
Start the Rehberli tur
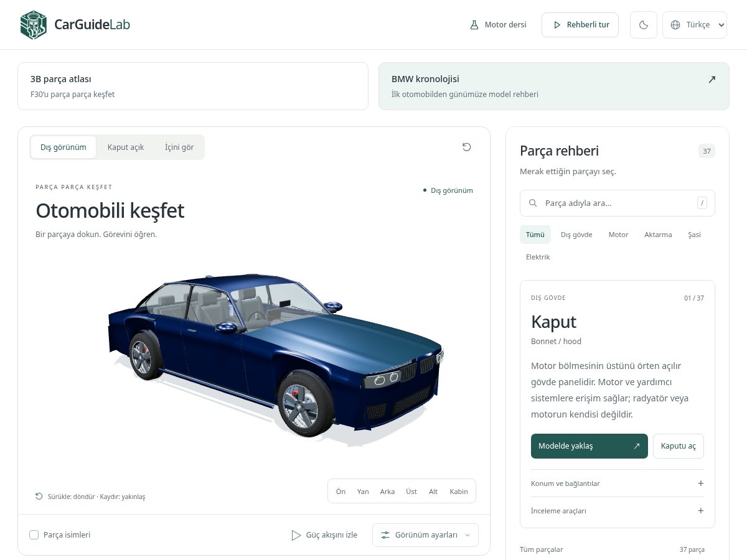[x=580, y=25]
